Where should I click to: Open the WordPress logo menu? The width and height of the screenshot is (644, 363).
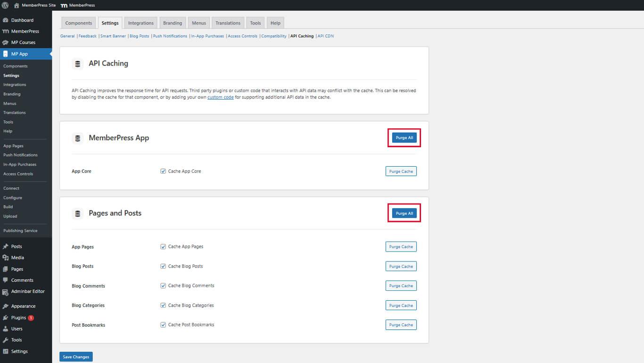coord(5,5)
